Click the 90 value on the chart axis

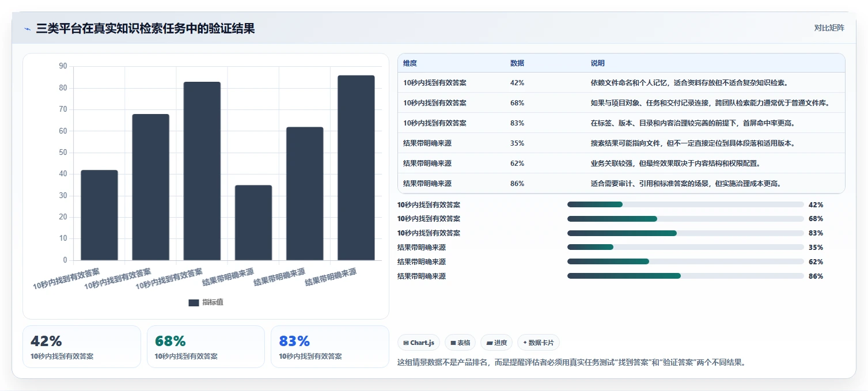point(63,66)
